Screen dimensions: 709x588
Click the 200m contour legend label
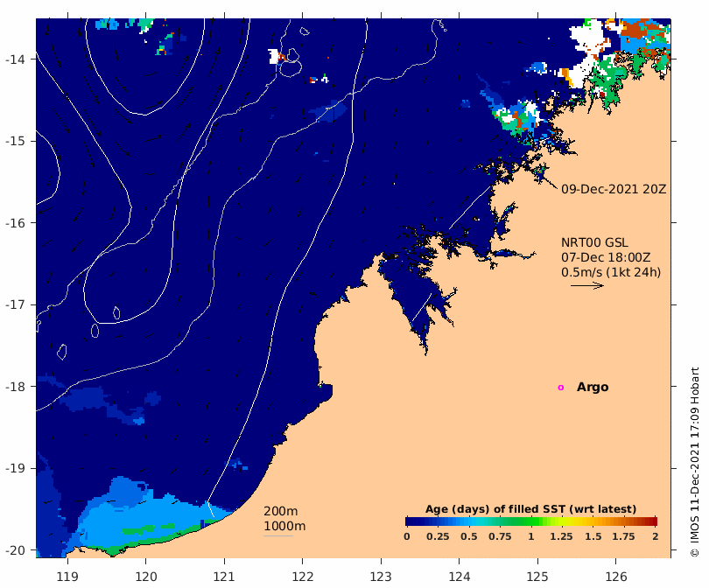click(x=280, y=511)
